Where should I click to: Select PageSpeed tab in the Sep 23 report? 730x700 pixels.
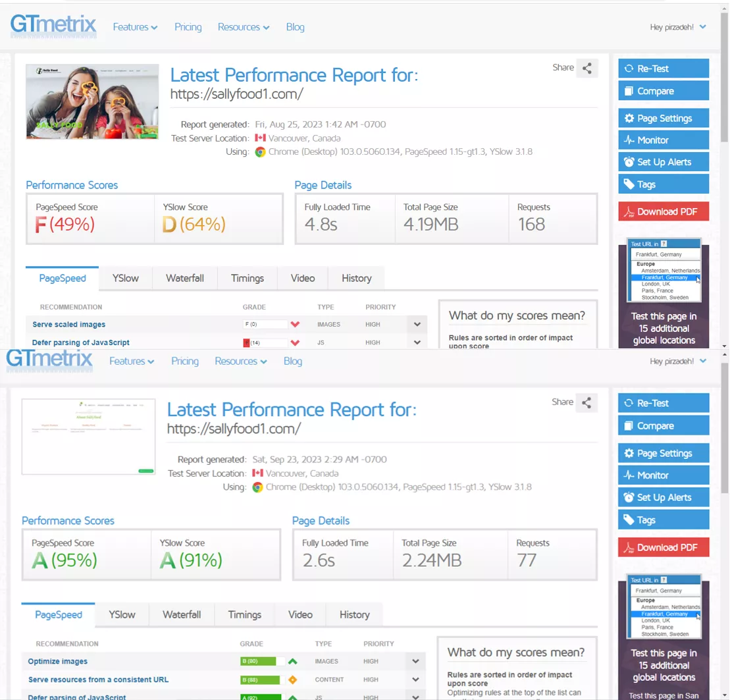(x=58, y=615)
